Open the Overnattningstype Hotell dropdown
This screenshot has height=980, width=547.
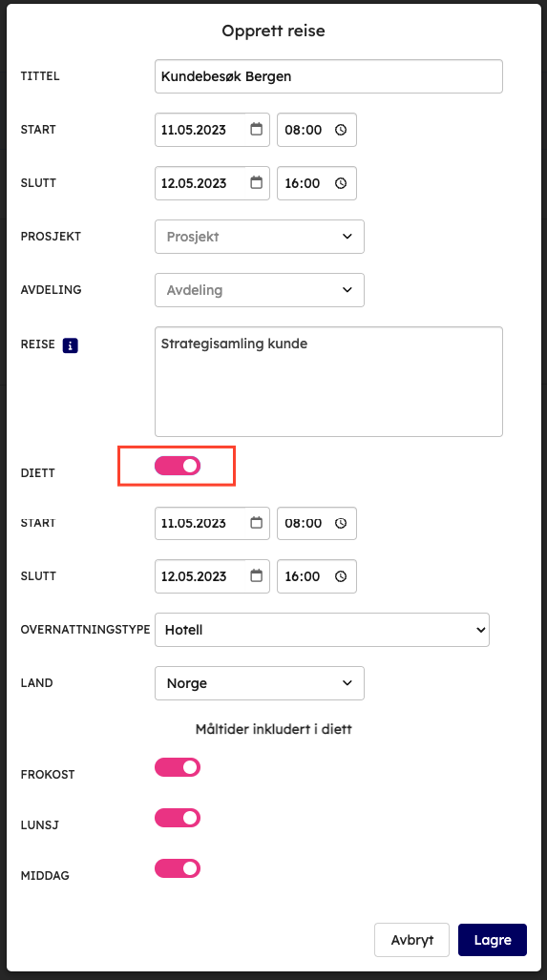(x=322, y=630)
